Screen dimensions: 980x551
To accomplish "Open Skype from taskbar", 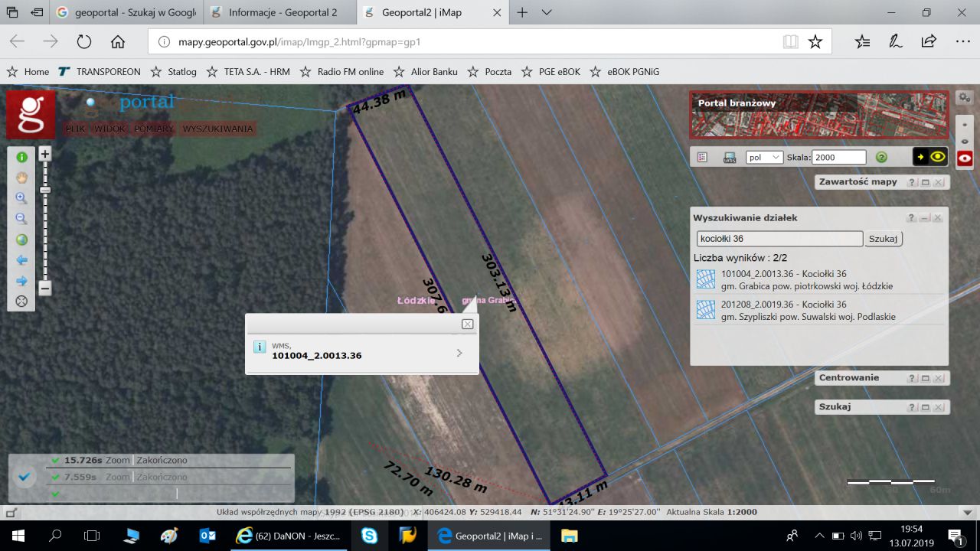I will click(x=370, y=536).
